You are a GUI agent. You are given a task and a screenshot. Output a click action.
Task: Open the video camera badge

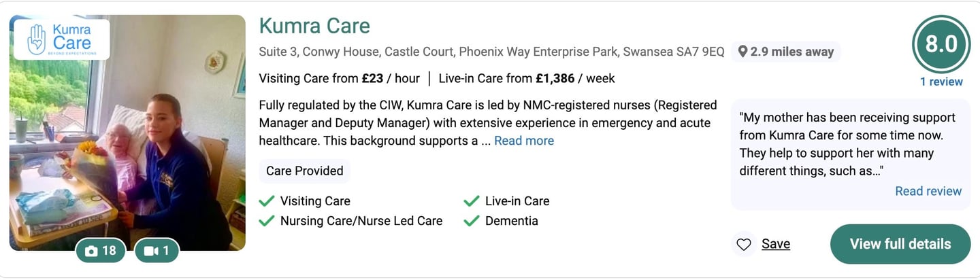tap(157, 251)
